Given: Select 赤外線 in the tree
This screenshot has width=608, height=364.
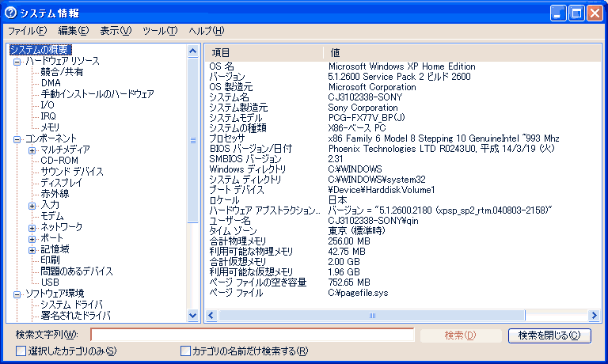Looking at the screenshot, I should coord(55,194).
